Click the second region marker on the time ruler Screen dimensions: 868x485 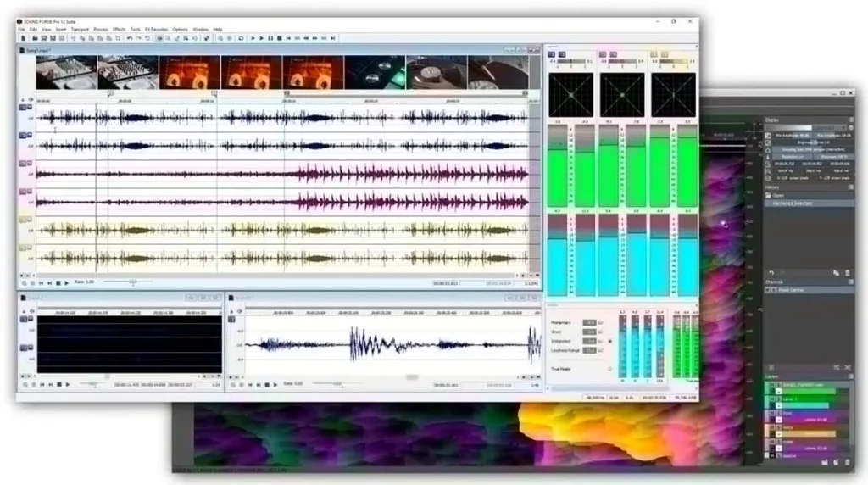[x=214, y=93]
